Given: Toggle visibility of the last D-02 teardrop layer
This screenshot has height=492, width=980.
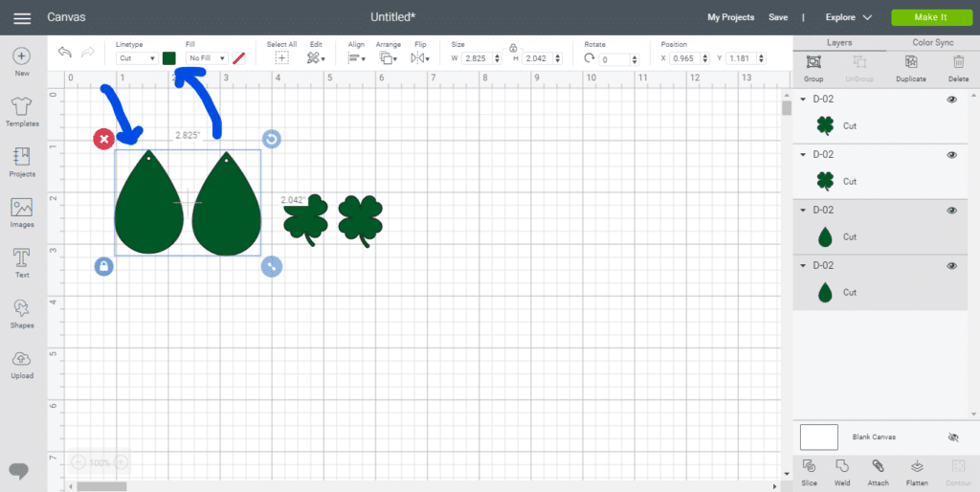Looking at the screenshot, I should tap(951, 265).
